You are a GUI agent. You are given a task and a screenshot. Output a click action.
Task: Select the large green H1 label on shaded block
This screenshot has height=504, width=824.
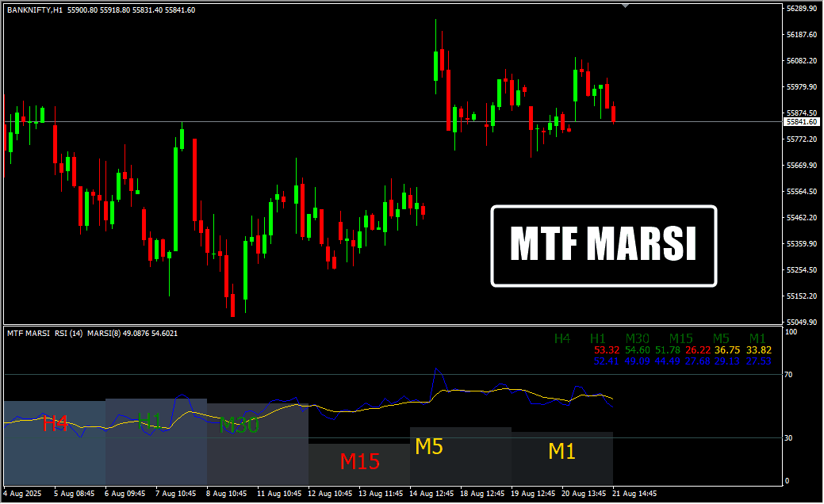pyautogui.click(x=150, y=421)
